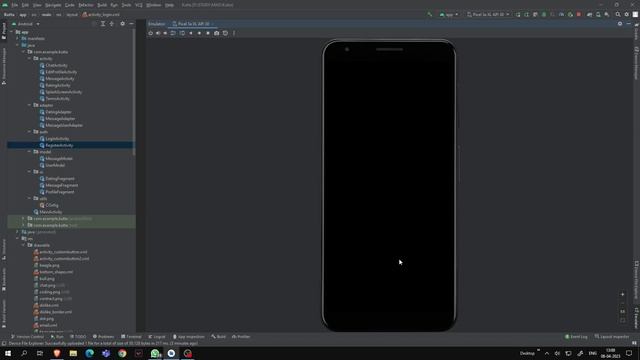This screenshot has width=640, height=360.
Task: Click the Project panel vertical scrollbar
Action: click(134, 92)
